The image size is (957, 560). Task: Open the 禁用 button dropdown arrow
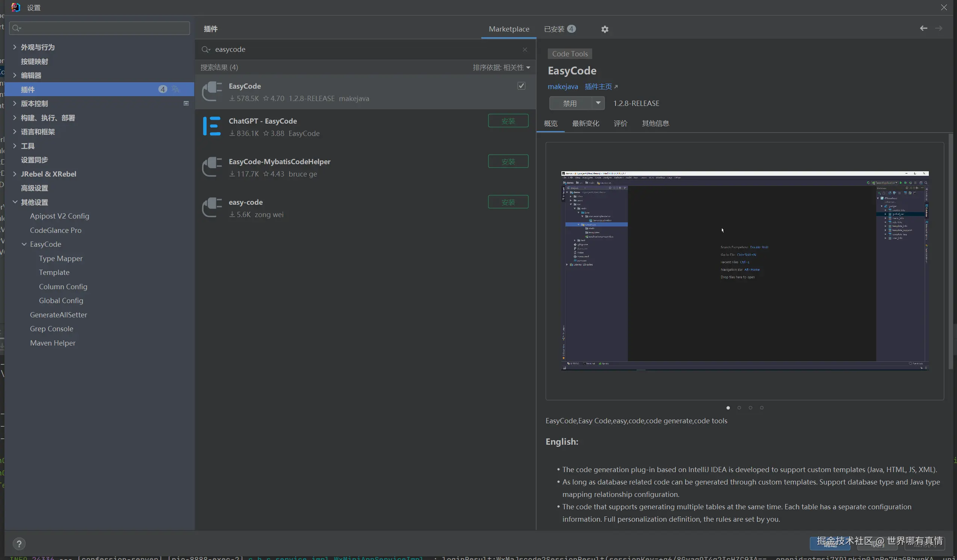coord(598,103)
